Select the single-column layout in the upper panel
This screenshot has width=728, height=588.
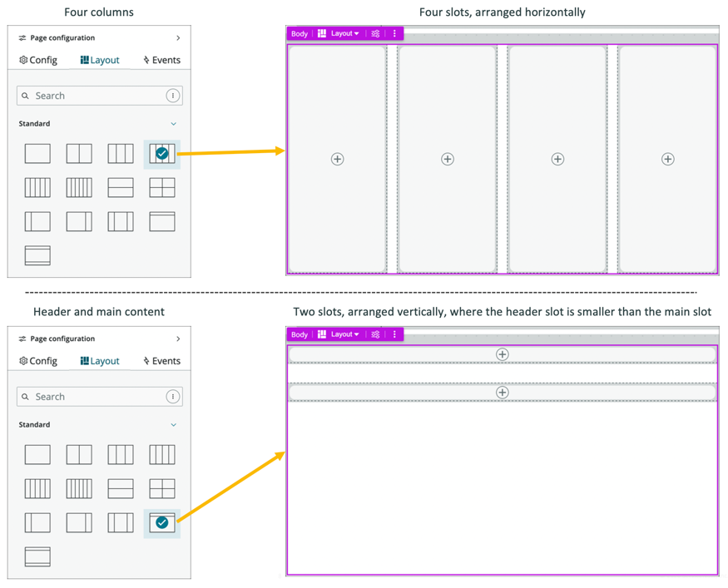[37, 153]
